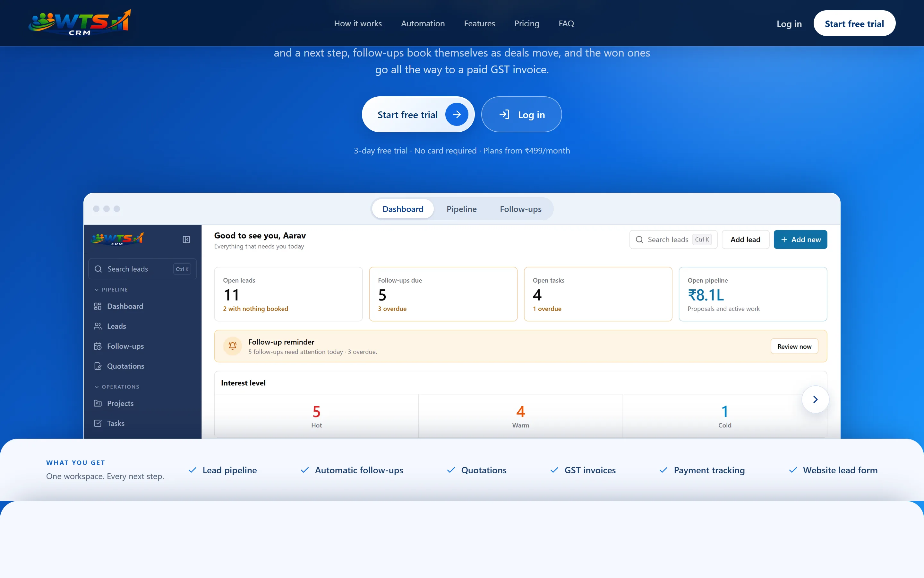The height and width of the screenshot is (578, 924).
Task: Click the Projects folder icon in the sidebar
Action: click(x=98, y=403)
